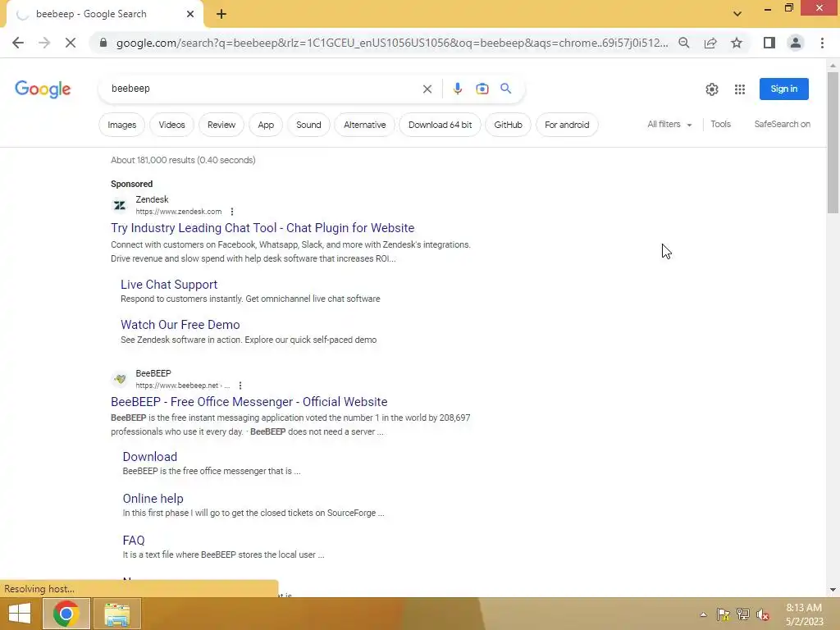Open Zendesk ad options three dots

(232, 212)
